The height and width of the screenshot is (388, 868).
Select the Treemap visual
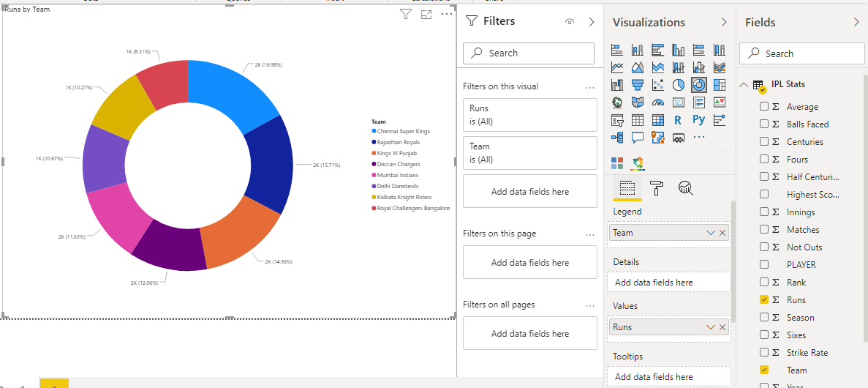(720, 85)
